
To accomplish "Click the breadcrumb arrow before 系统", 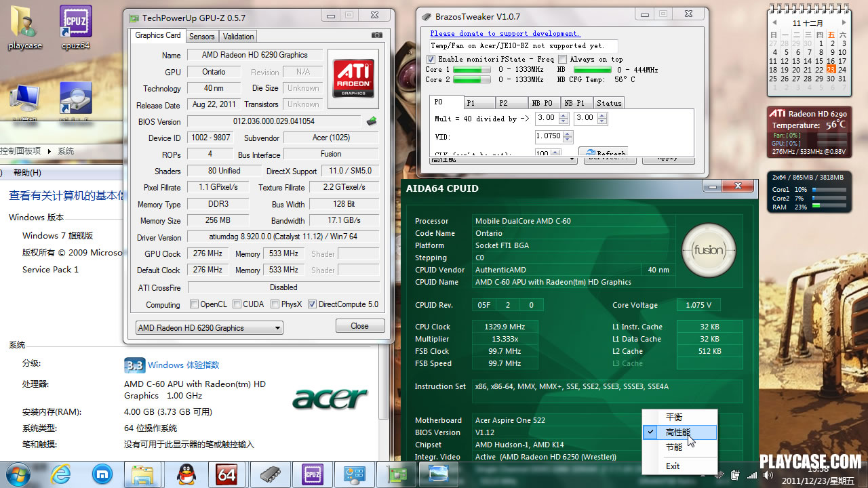I will [x=49, y=151].
